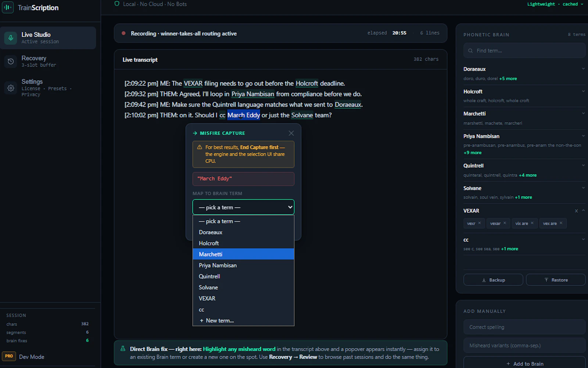Choose Priya Nambisan in the dropdown list
Viewport: 588px width, 368px height.
tap(243, 265)
